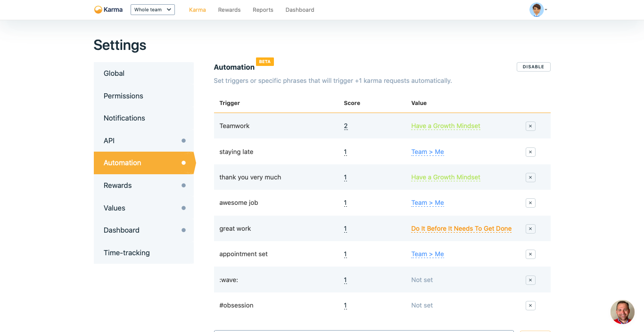Select Automation settings section
Viewport: 644px width, 332px height.
(144, 163)
